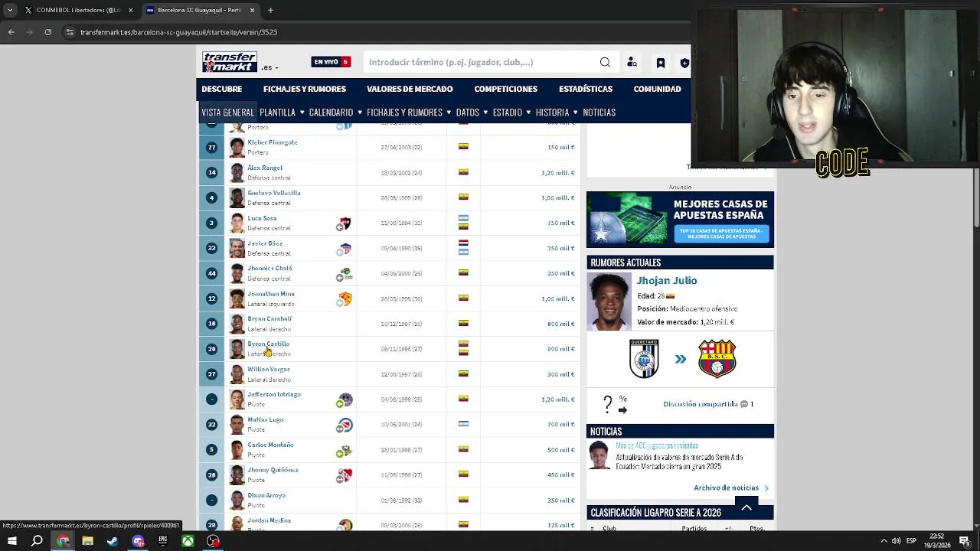Click the Mejores casas de apuestas ad banner
The image size is (980, 551).
(680, 220)
